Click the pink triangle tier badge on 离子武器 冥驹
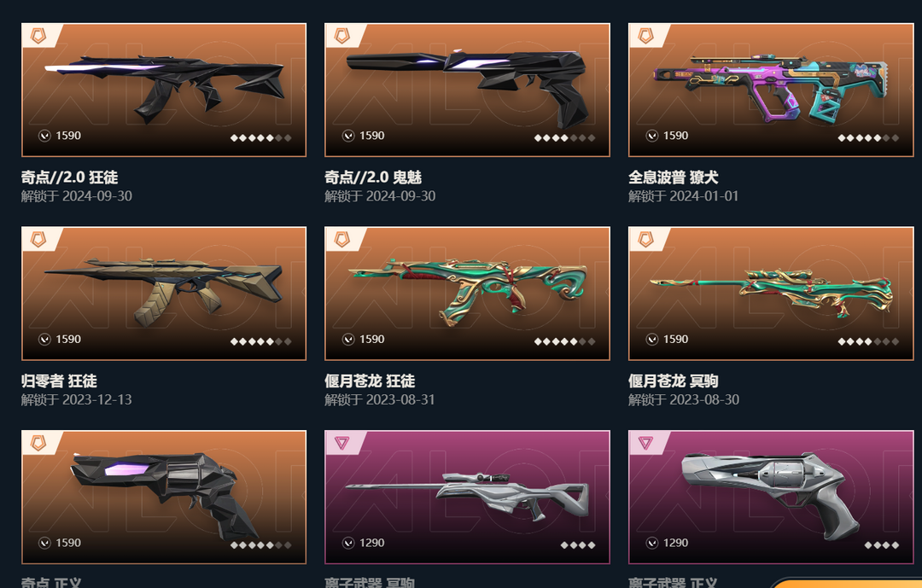Image resolution: width=922 pixels, height=588 pixels. pyautogui.click(x=341, y=443)
